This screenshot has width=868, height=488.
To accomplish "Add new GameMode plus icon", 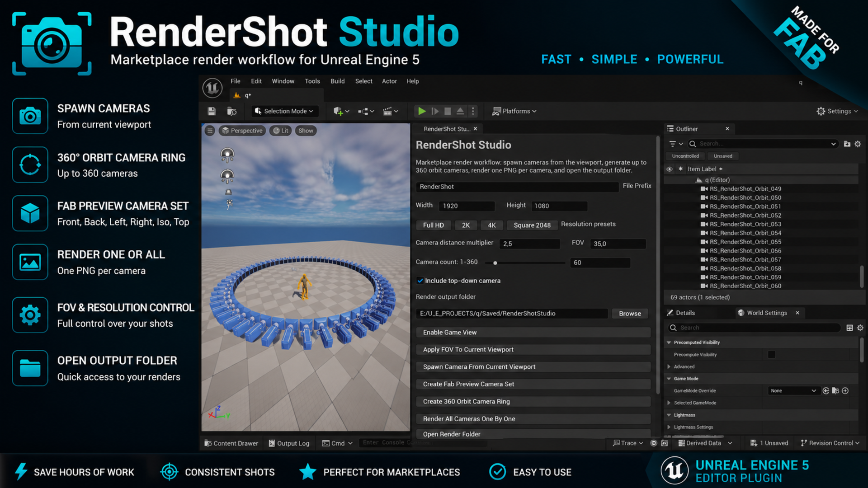I will (x=845, y=391).
